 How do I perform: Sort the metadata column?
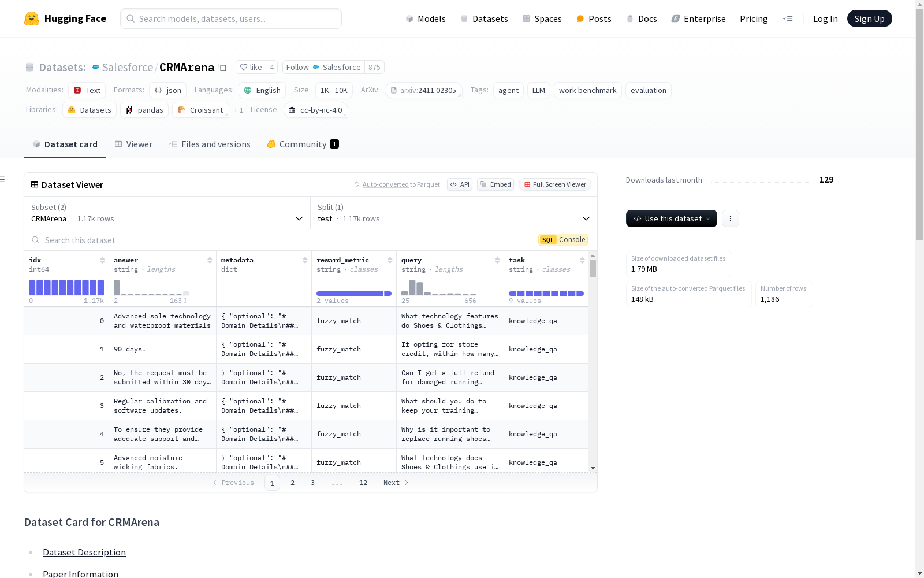click(x=305, y=260)
